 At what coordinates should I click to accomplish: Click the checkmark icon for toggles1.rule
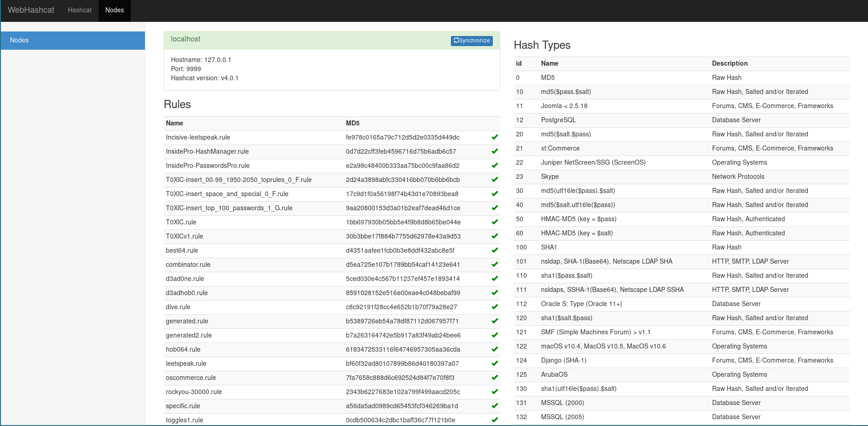coord(495,420)
